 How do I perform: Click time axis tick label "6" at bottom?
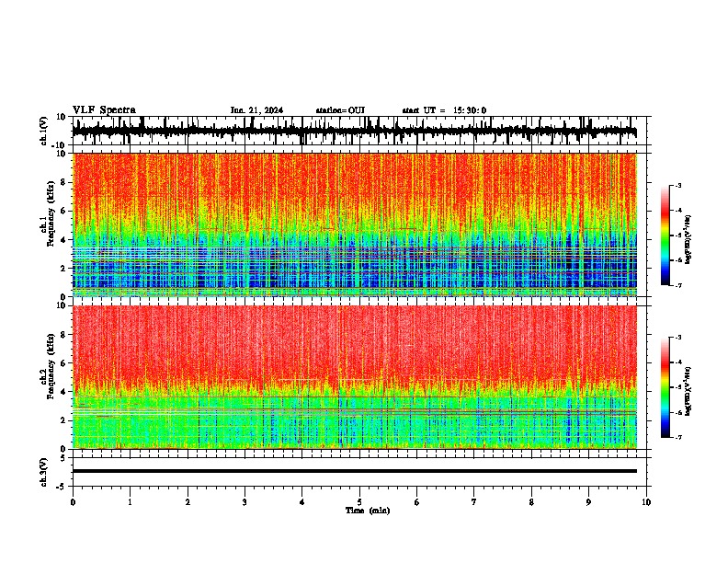[x=417, y=502]
